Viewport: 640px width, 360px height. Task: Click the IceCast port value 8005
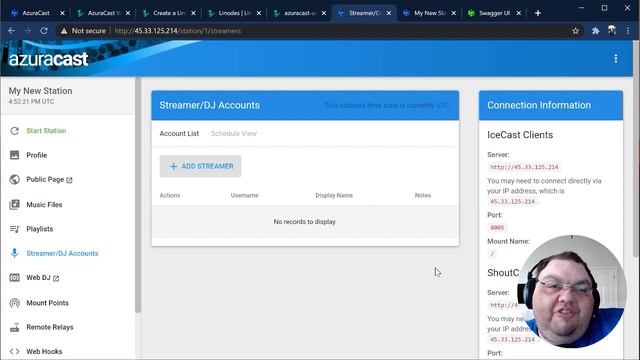point(497,227)
